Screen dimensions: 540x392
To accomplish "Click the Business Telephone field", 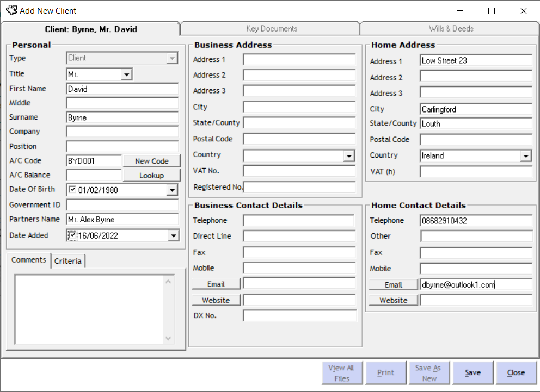I will pos(299,220).
